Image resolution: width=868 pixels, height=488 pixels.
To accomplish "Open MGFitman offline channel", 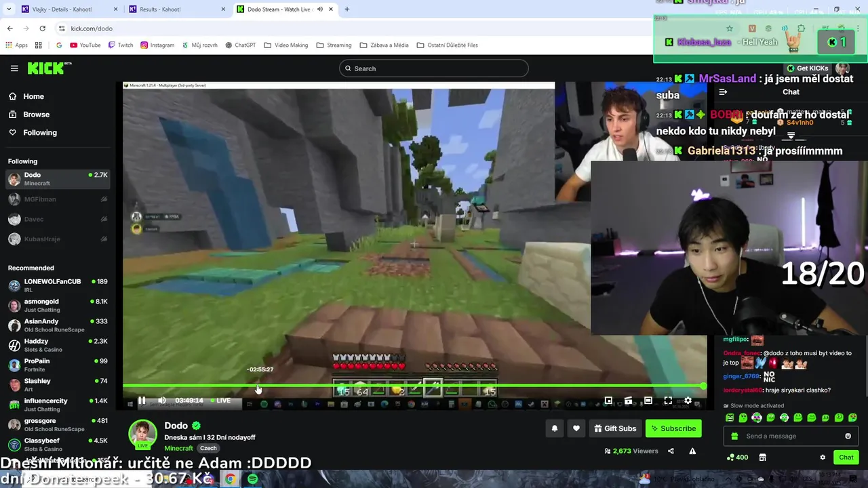I will point(58,199).
